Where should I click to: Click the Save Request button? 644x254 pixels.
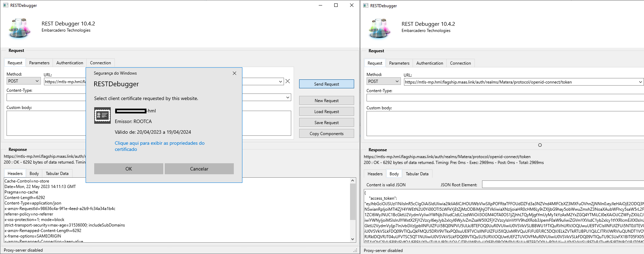327,123
